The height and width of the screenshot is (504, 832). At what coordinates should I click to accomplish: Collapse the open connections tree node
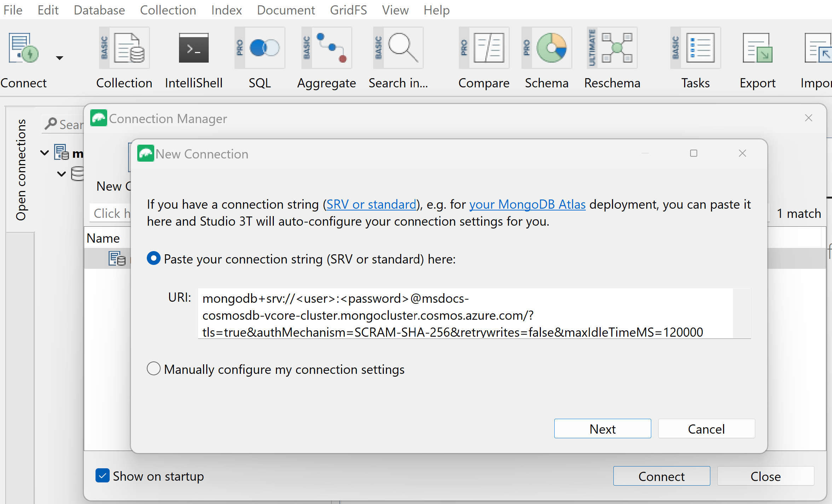point(44,153)
